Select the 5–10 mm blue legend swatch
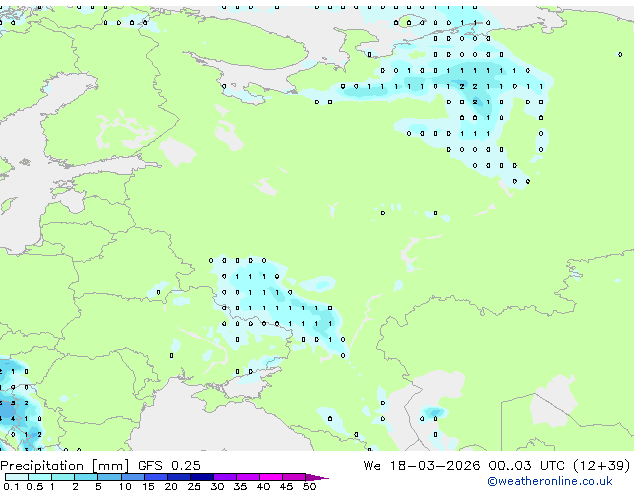 (109, 477)
